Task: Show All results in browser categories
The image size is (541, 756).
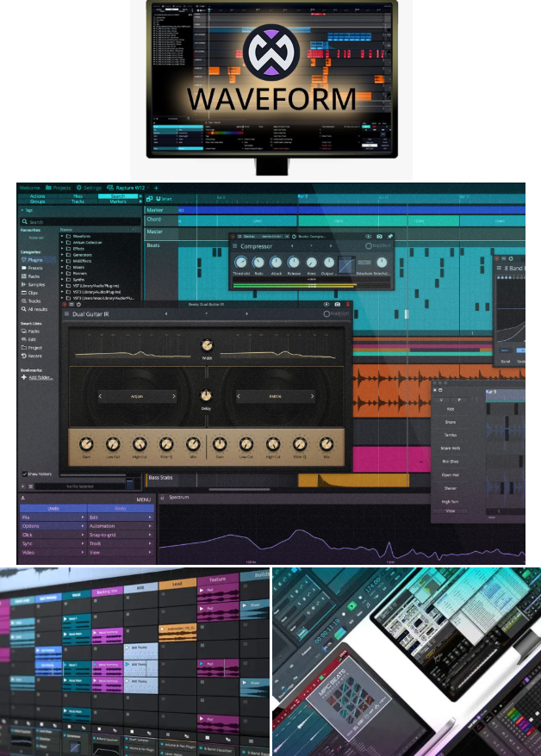Action: pos(34,309)
